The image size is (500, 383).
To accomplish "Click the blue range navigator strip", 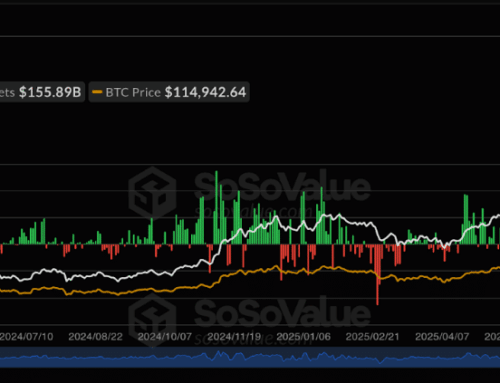I will [x=250, y=357].
